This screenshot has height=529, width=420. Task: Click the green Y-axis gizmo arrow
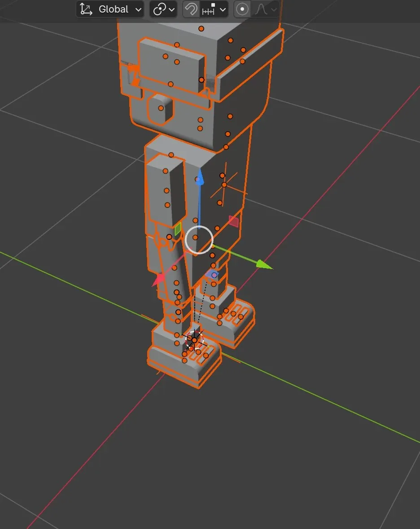point(264,264)
